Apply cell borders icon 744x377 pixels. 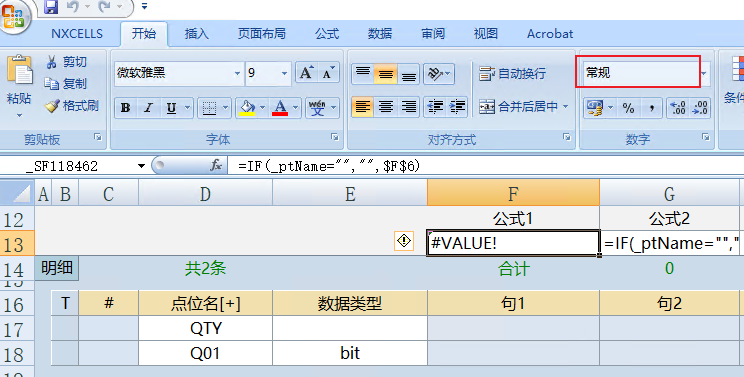point(209,108)
